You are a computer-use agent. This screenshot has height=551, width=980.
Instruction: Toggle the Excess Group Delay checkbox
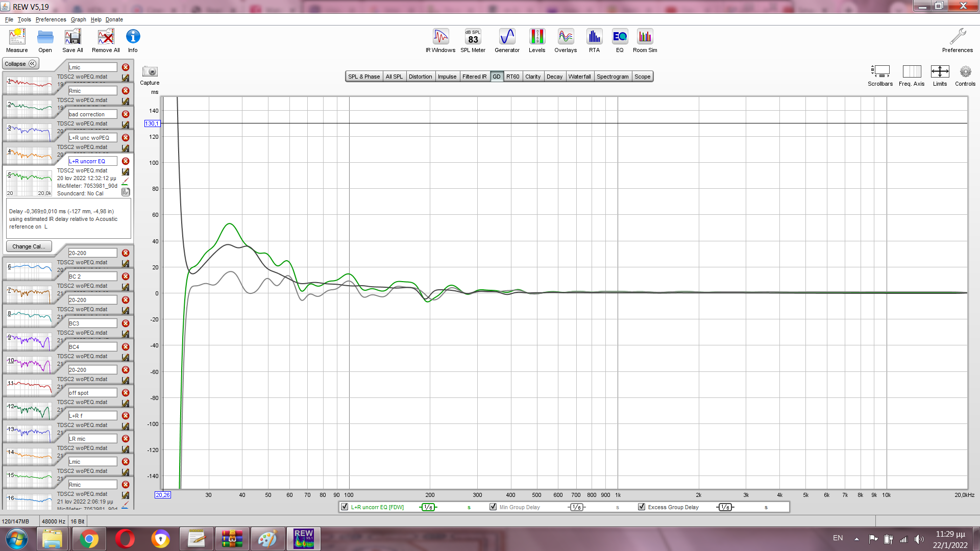click(642, 507)
